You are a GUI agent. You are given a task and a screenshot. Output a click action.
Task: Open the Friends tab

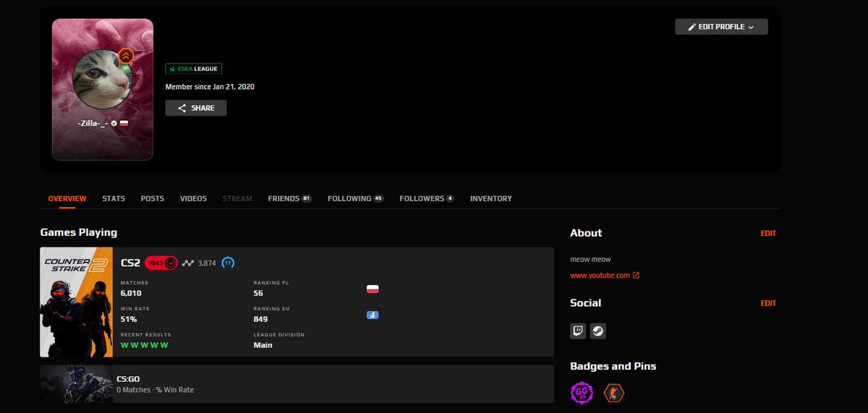(x=289, y=198)
